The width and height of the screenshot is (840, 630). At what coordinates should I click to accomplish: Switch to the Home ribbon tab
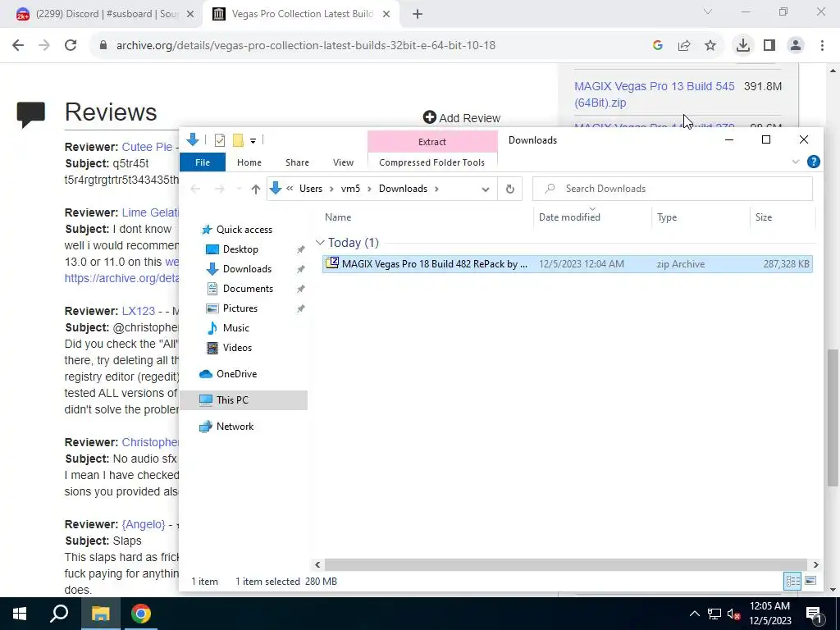pos(249,162)
